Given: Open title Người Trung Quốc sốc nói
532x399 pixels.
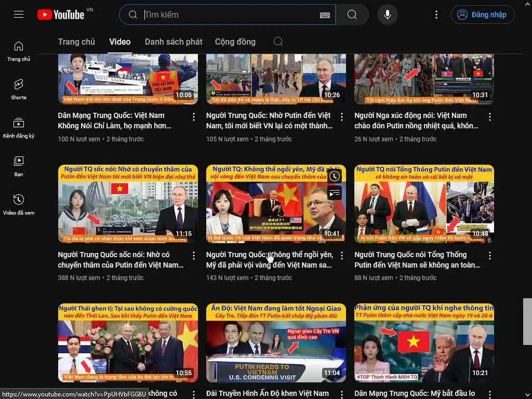Looking at the screenshot, I should point(121,260).
